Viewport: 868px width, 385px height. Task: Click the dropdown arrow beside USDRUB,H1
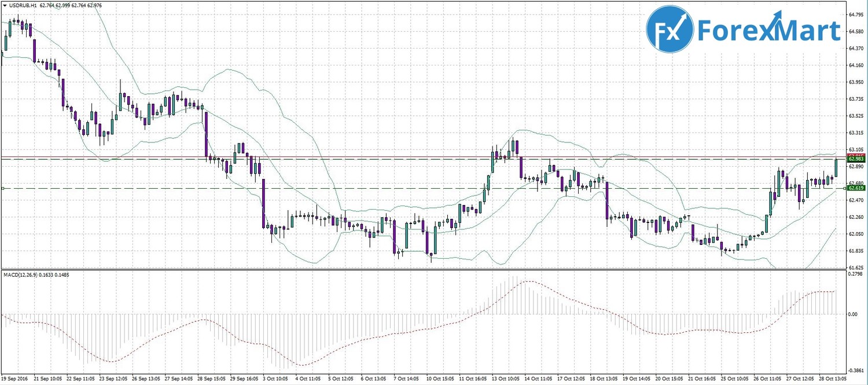click(5, 5)
